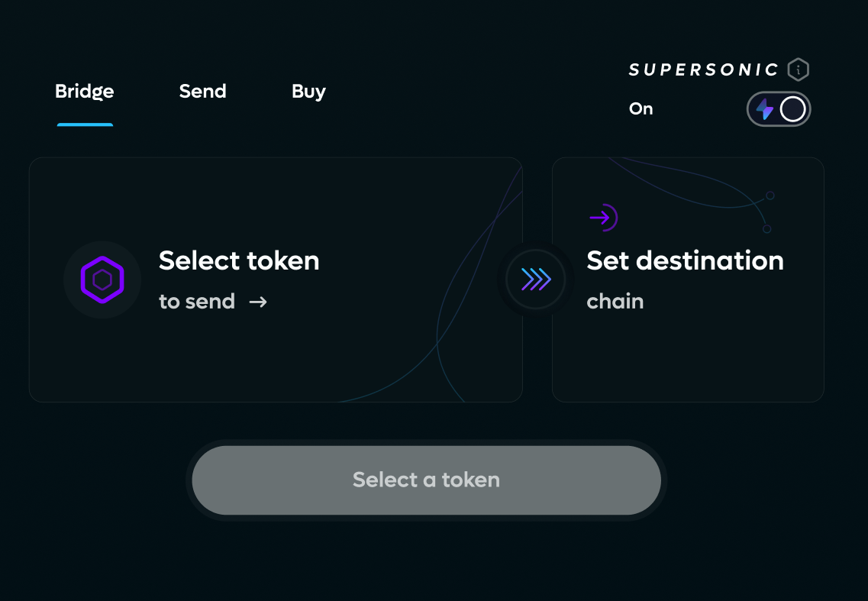This screenshot has height=601, width=868.
Task: Go to the Buy tab
Action: pos(308,92)
